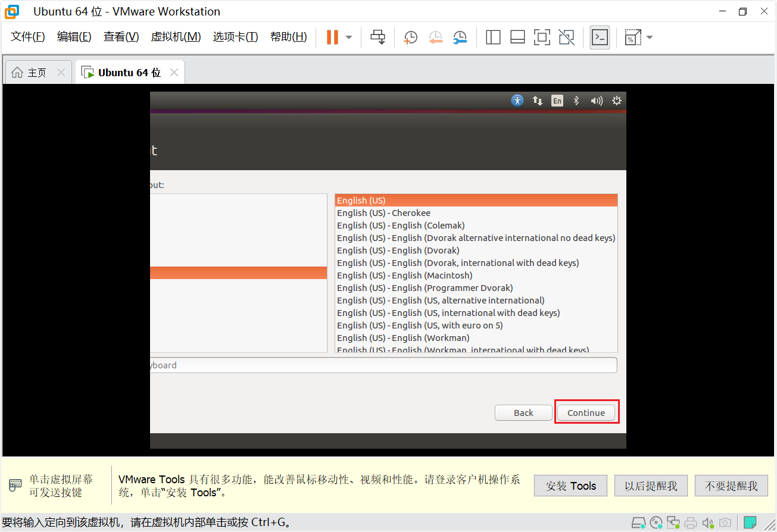
Task: Click the VMware Workstation logo in the title bar
Action: click(x=12, y=11)
